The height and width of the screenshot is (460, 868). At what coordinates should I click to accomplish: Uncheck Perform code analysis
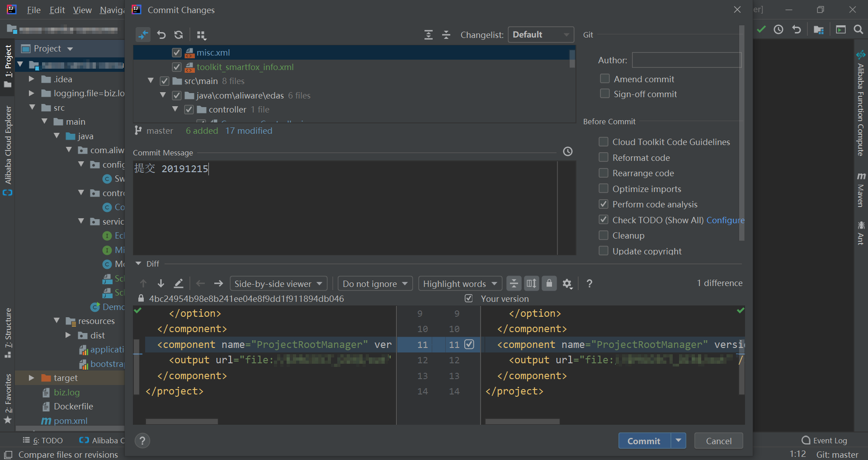(x=604, y=204)
